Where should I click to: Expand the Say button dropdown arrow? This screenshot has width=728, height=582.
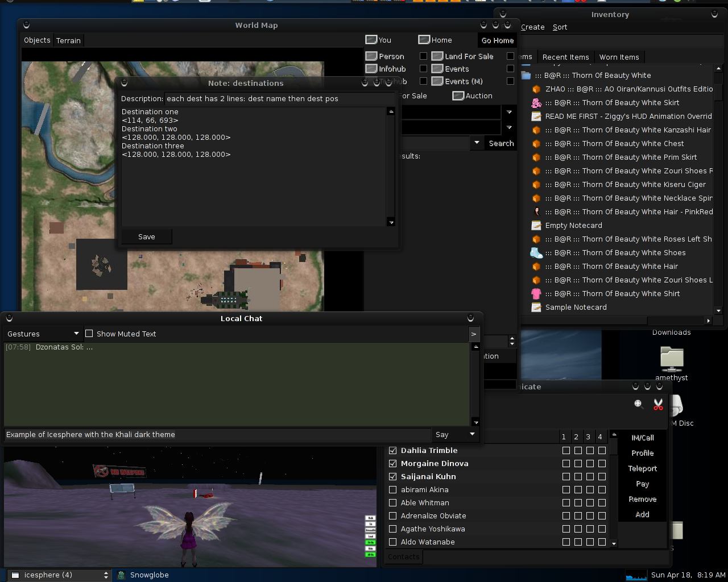pyautogui.click(x=471, y=434)
